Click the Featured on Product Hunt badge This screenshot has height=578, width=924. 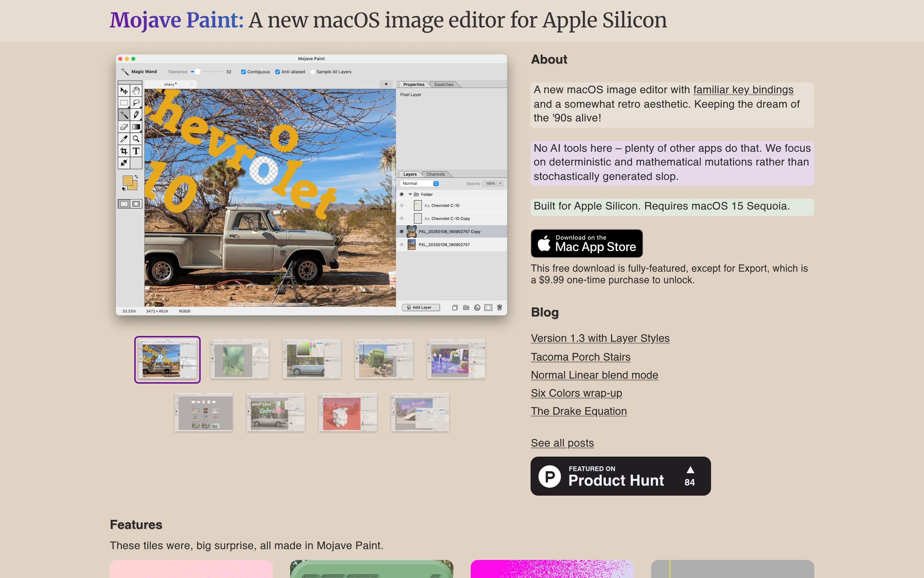(620, 476)
